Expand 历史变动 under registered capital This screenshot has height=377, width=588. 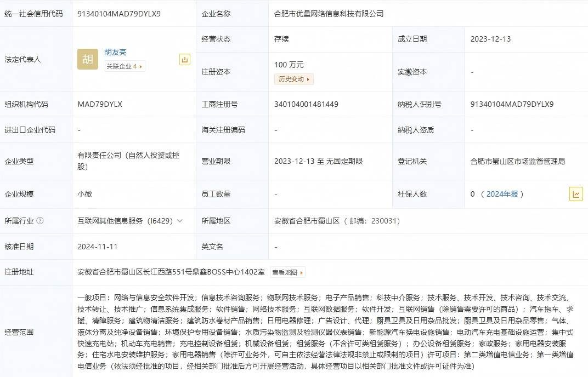click(x=293, y=79)
